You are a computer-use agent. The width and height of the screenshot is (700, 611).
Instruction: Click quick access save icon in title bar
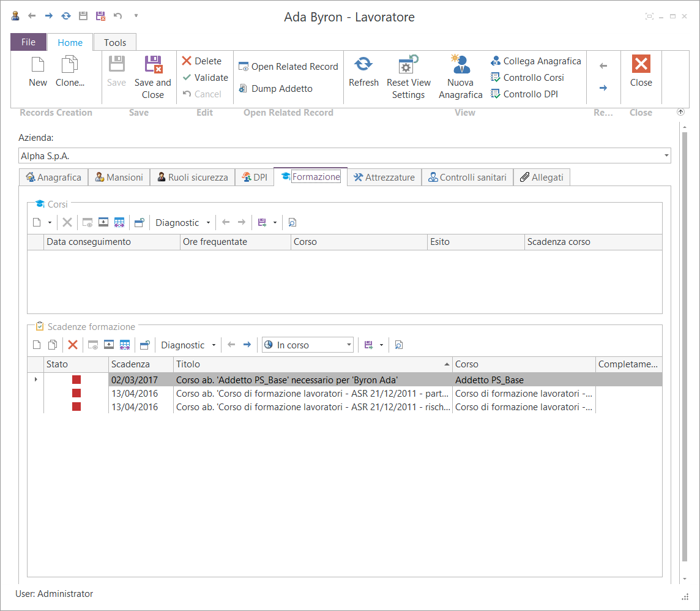(83, 16)
